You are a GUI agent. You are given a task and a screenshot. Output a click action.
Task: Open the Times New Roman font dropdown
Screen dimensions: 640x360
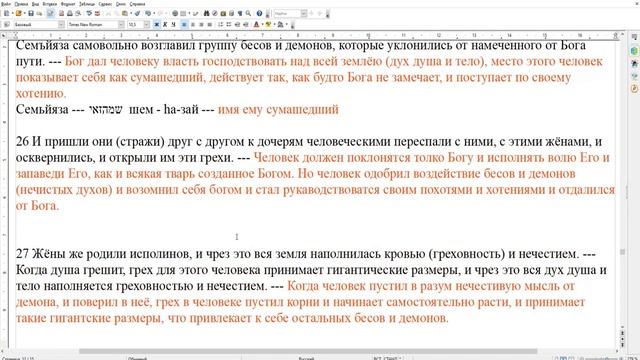(121, 24)
